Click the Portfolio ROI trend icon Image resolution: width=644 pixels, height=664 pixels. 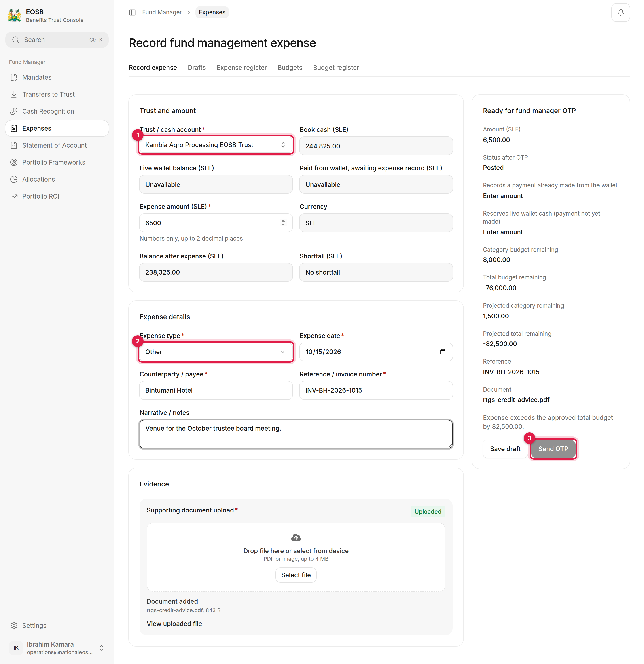click(14, 196)
